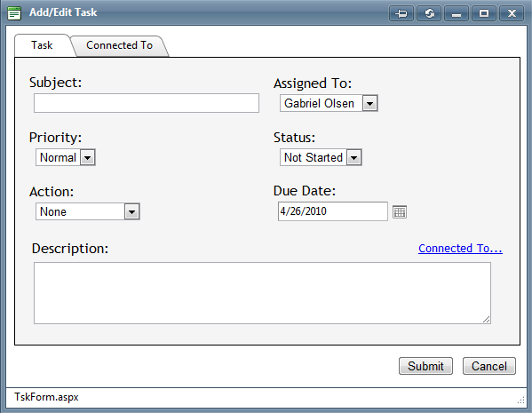Switch to the Connected To tab
532x413 pixels.
coord(119,45)
